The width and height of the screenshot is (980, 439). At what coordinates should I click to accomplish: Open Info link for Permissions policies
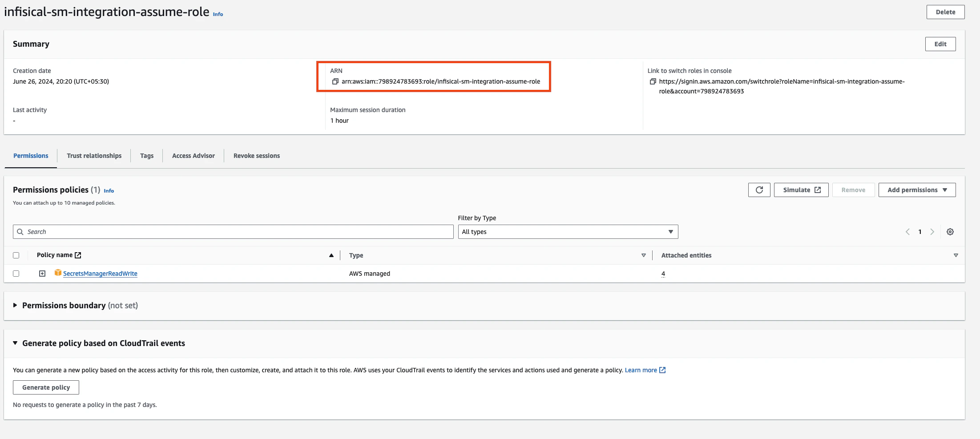click(x=109, y=191)
